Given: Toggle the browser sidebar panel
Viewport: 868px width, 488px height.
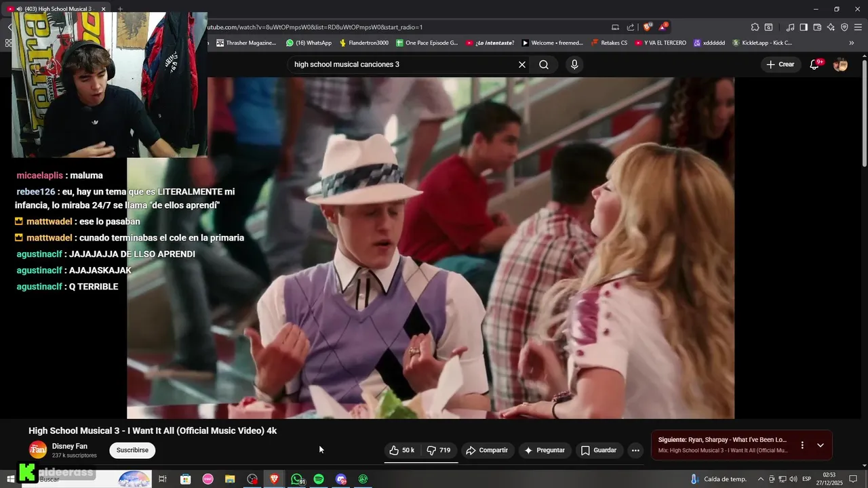Looking at the screenshot, I should [x=804, y=27].
